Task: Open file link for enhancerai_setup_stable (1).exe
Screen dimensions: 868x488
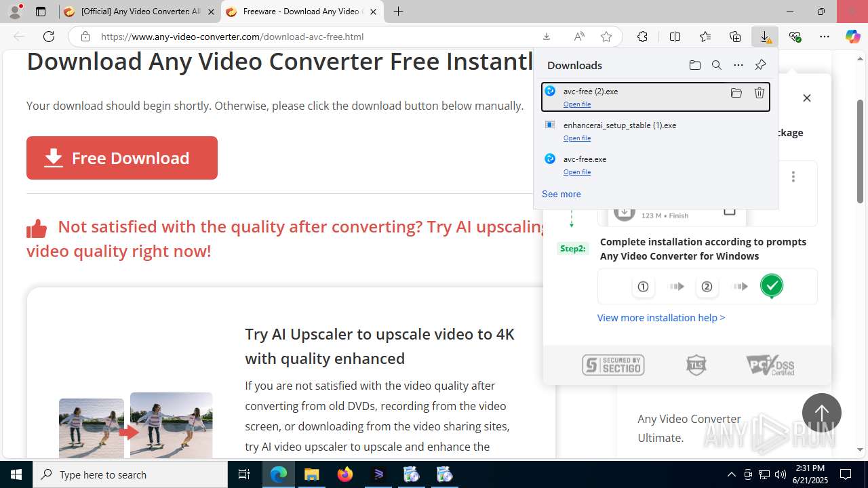Action: coord(577,138)
